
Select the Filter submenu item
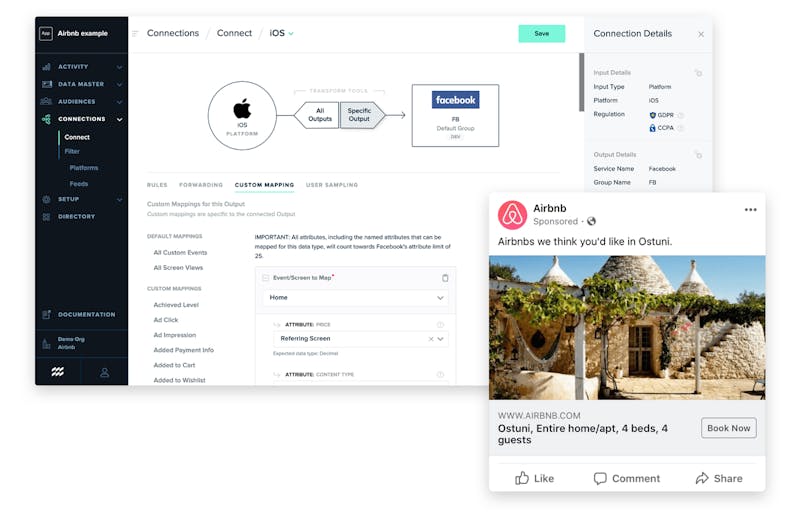point(72,151)
